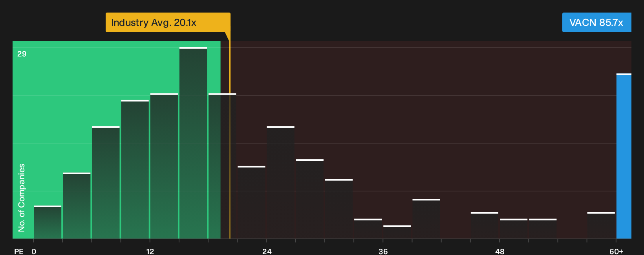This screenshot has height=255, width=644.
Task: Select the 0 tick label on PE axis
Action: tap(34, 251)
